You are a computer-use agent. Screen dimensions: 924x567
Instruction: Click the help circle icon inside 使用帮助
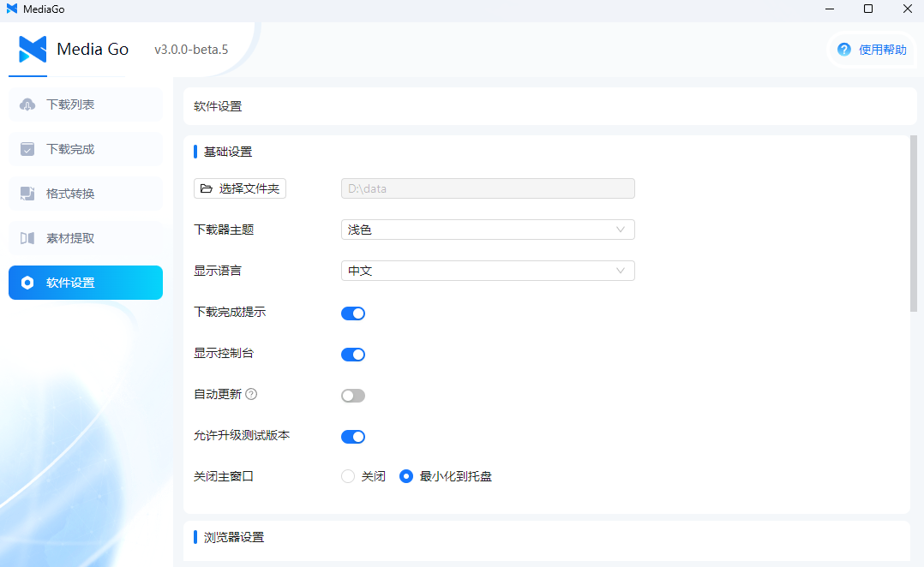[843, 50]
